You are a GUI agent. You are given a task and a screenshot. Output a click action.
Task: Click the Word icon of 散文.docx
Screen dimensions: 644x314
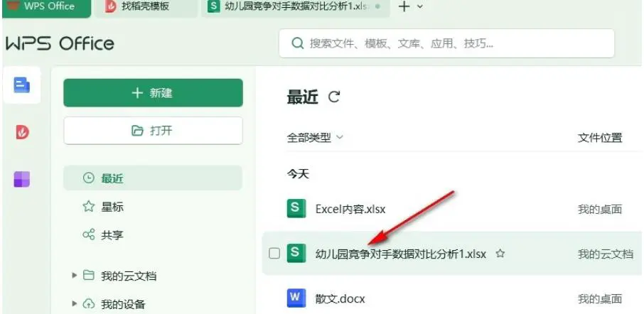tap(296, 298)
